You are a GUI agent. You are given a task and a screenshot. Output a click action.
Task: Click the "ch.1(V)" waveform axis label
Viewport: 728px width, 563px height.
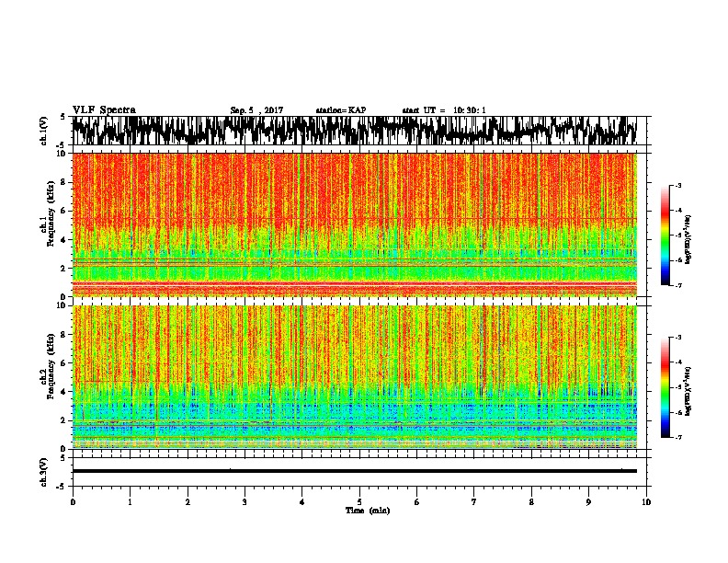pyautogui.click(x=43, y=131)
